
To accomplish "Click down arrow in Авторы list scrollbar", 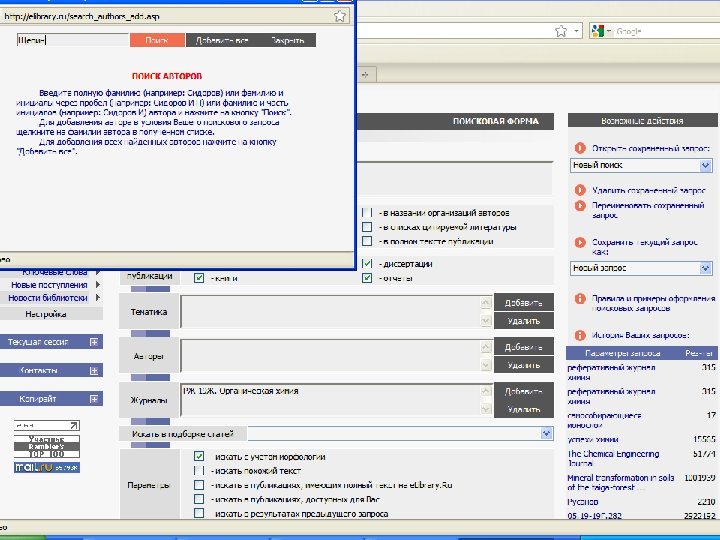I will click(486, 365).
